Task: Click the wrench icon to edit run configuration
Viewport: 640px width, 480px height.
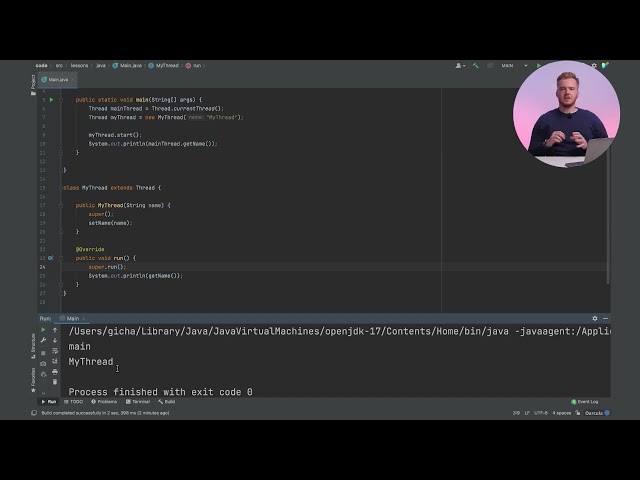Action: [x=43, y=340]
